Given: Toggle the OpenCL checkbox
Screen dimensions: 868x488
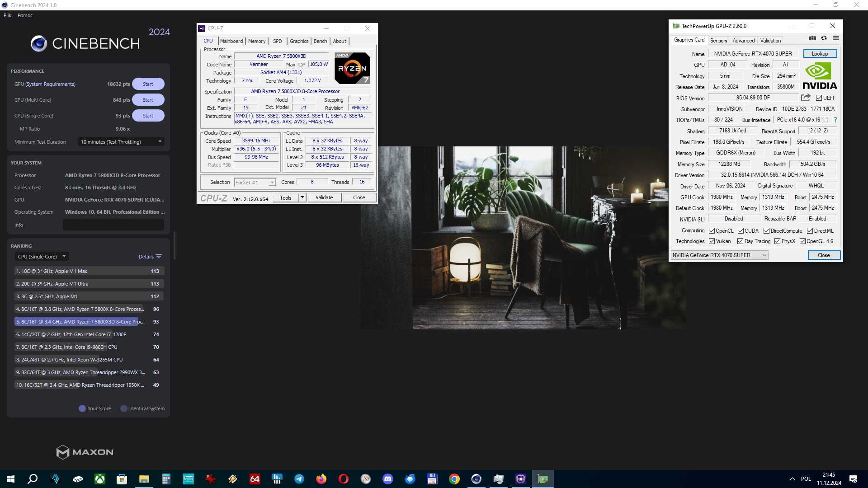Looking at the screenshot, I should [x=712, y=230].
